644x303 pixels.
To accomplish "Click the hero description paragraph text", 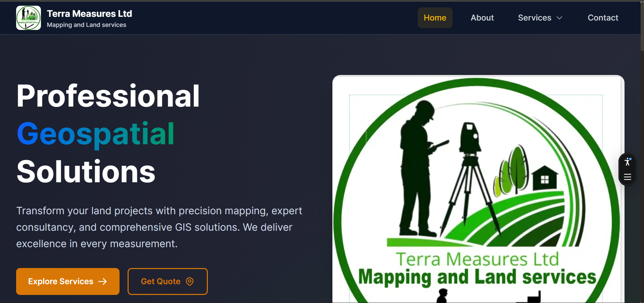I will click(x=159, y=227).
